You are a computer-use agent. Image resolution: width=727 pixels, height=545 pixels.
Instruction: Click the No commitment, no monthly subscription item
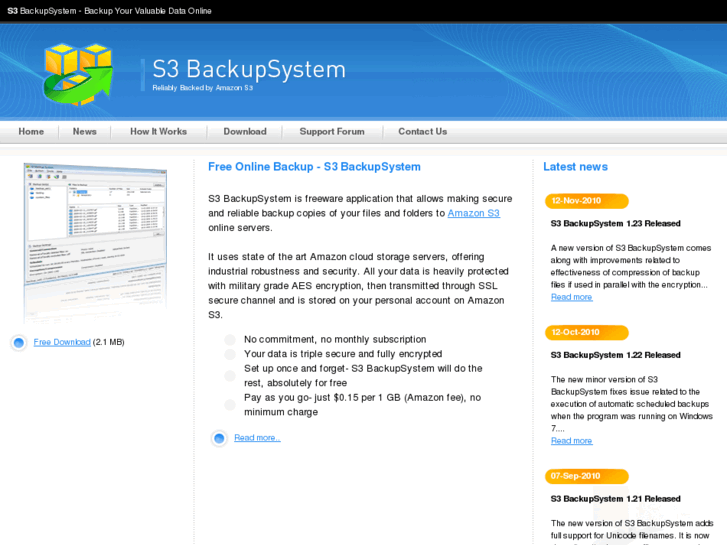pyautogui.click(x=335, y=340)
